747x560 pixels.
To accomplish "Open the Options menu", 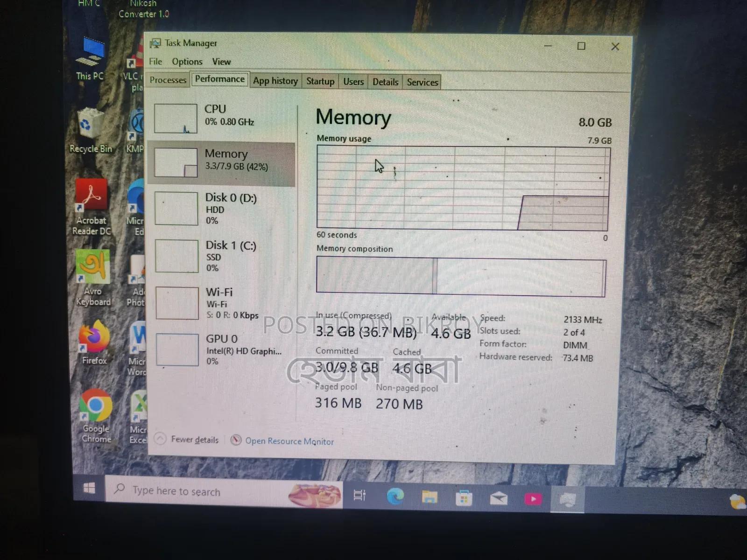I will pyautogui.click(x=187, y=62).
